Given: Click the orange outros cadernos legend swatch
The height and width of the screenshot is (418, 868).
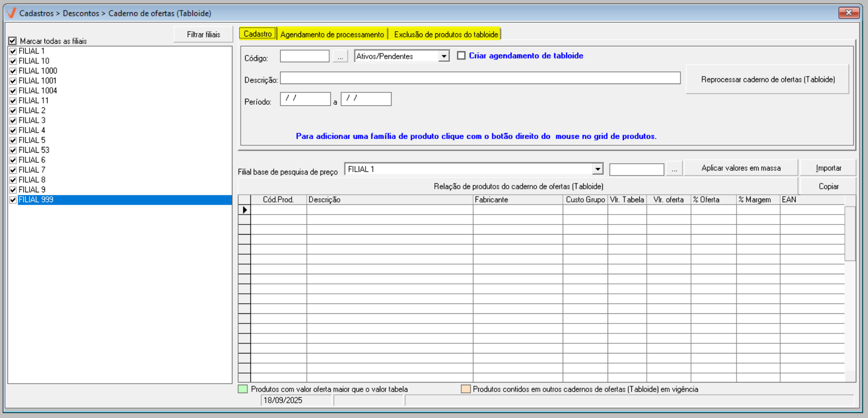Looking at the screenshot, I should (465, 389).
